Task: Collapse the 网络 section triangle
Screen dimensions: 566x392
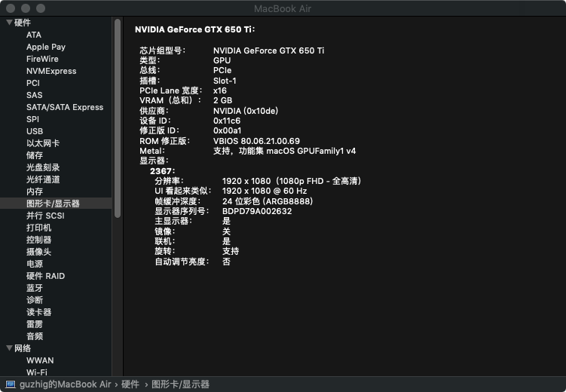Action: (9, 348)
